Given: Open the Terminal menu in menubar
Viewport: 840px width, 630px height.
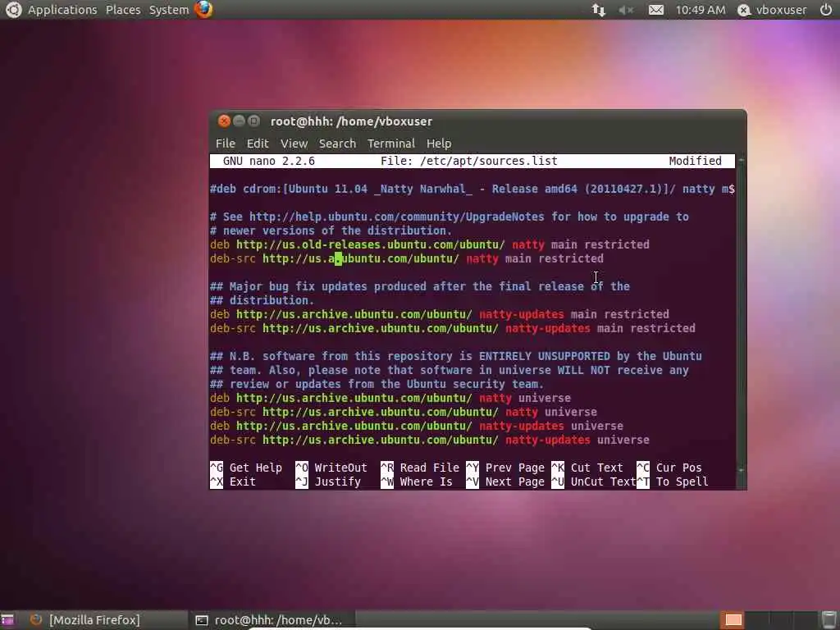Looking at the screenshot, I should point(391,144).
